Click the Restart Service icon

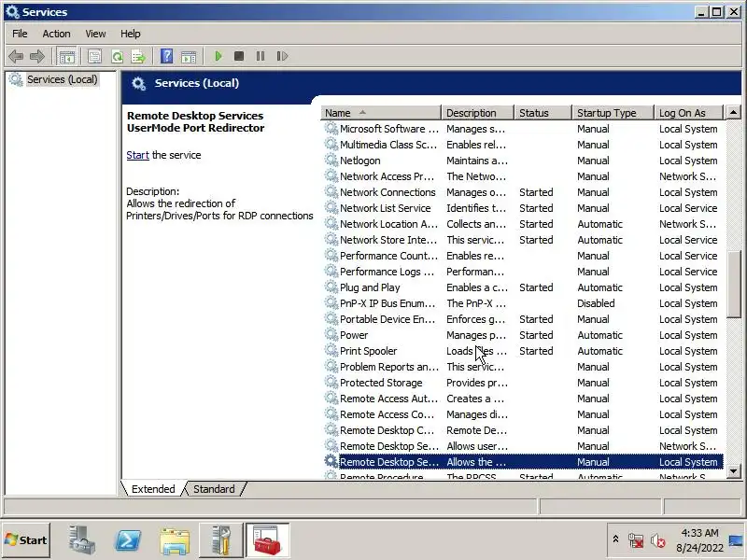(282, 56)
